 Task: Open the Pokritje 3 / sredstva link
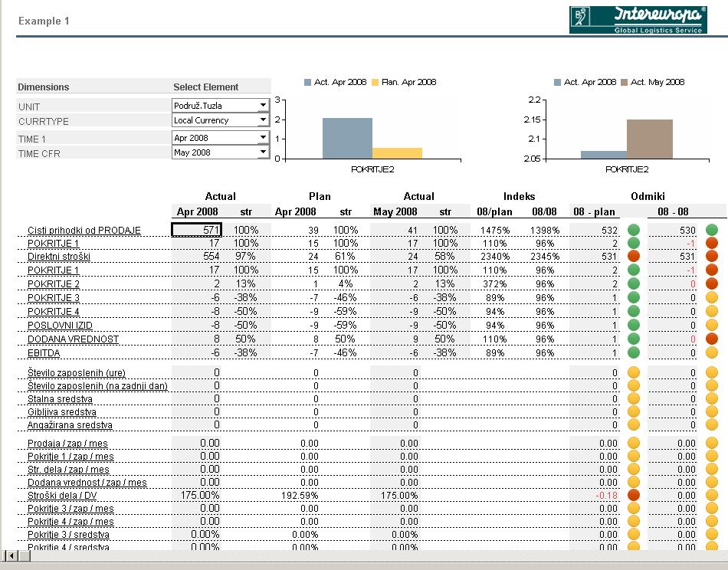coord(68,534)
